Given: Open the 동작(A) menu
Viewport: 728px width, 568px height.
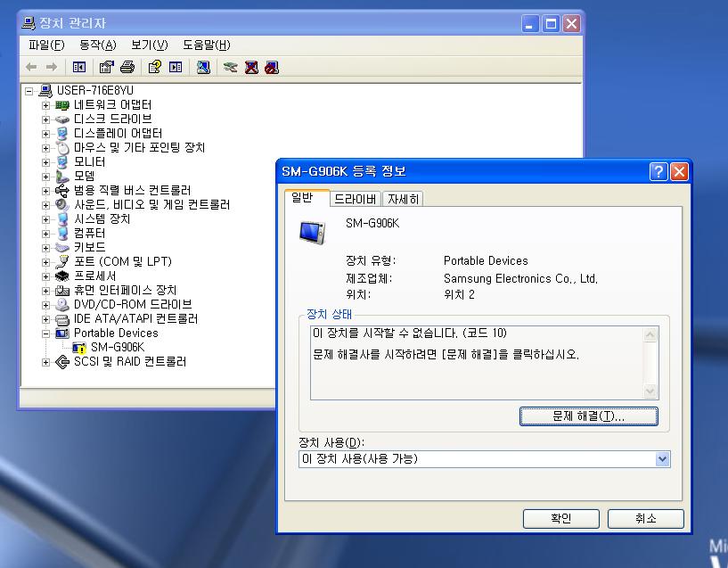Looking at the screenshot, I should point(97,45).
